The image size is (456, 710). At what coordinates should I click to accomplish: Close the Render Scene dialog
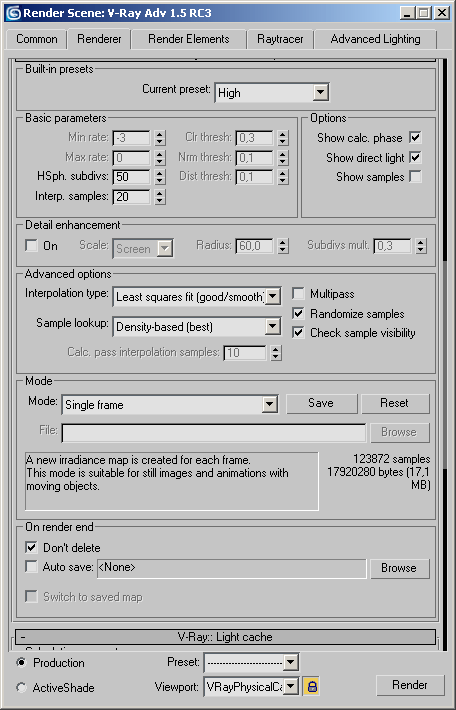(x=442, y=13)
